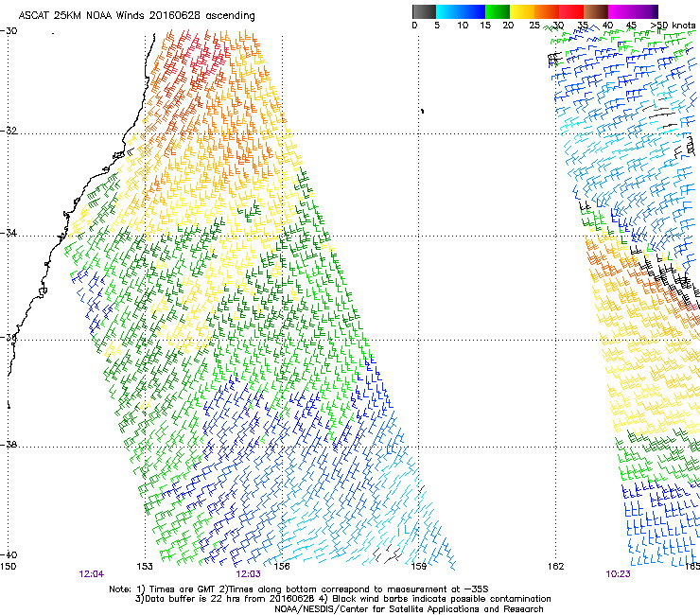Click the latitude label '-34'
This screenshot has height=615, width=700.
coord(9,233)
